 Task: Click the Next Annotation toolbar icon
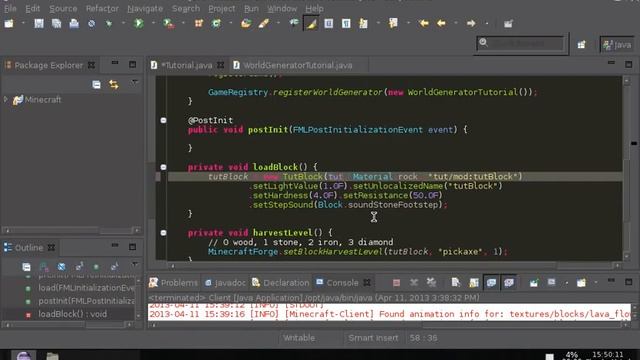(x=363, y=24)
